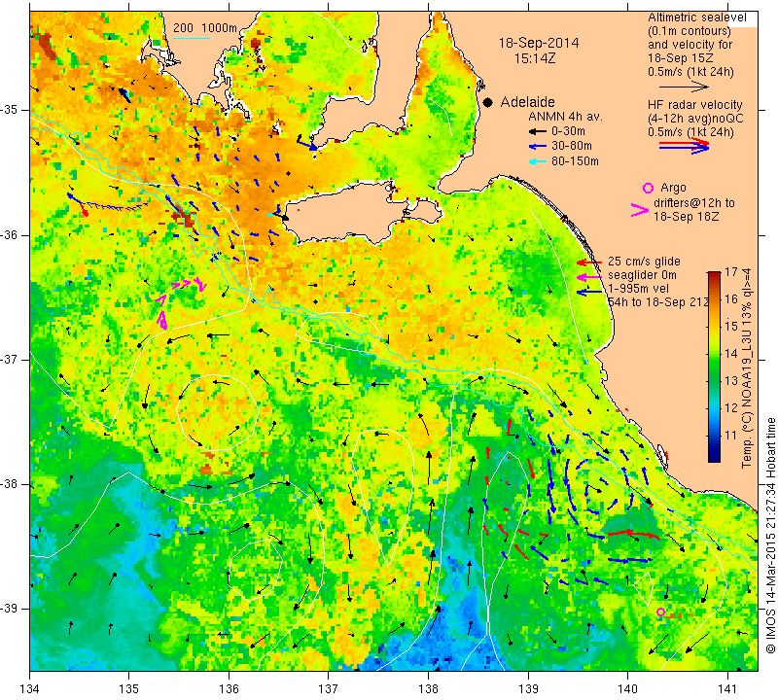Click the cyan 80-150m legend arrow

point(537,161)
